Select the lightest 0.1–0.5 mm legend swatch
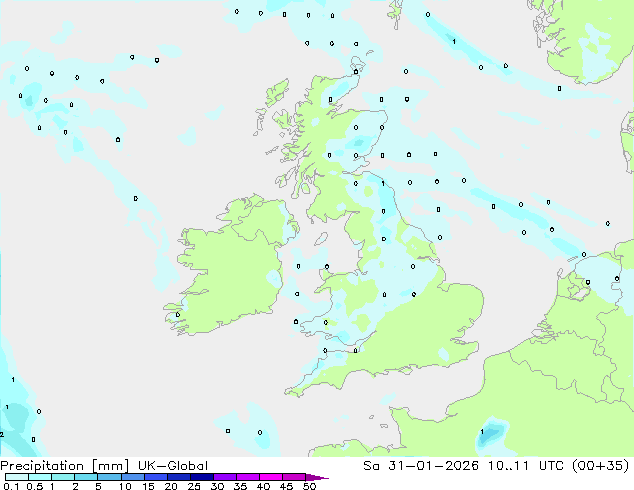634x490 pixels. 17,477
